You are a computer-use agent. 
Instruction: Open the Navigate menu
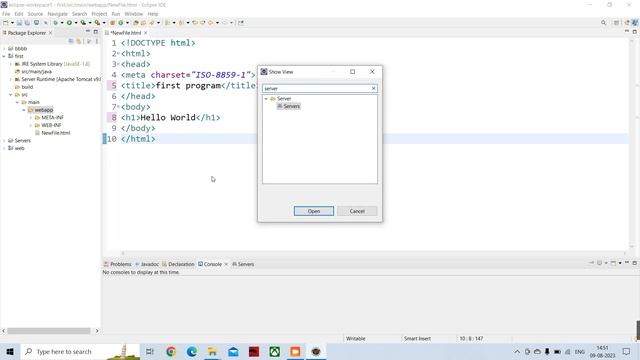click(58, 14)
